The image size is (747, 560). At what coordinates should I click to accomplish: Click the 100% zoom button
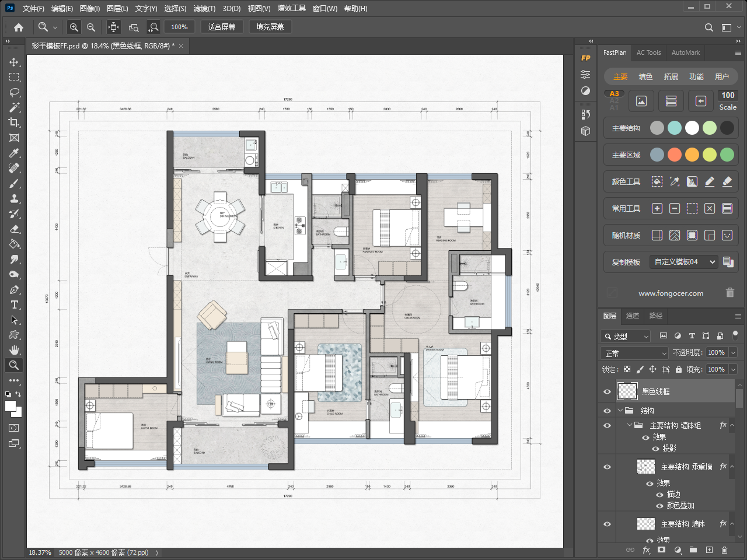[179, 27]
